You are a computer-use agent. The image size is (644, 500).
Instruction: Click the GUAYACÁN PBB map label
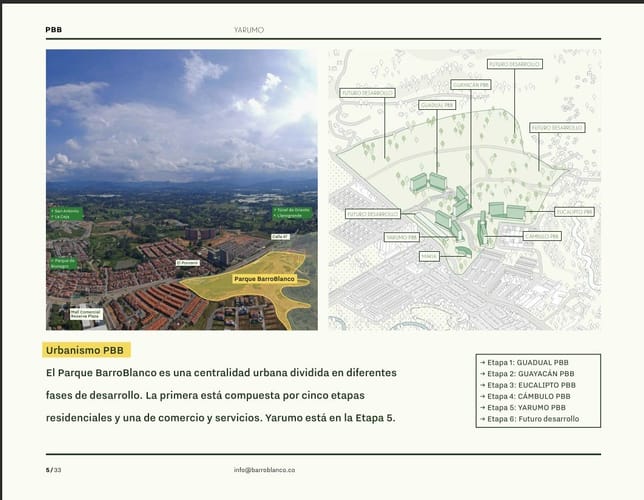[x=471, y=85]
